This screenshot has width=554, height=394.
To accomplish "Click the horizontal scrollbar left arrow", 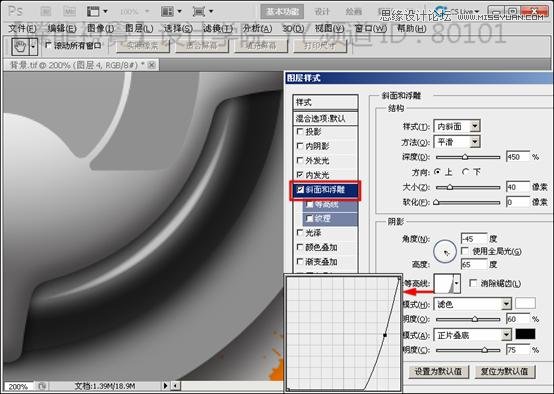I will [175, 386].
